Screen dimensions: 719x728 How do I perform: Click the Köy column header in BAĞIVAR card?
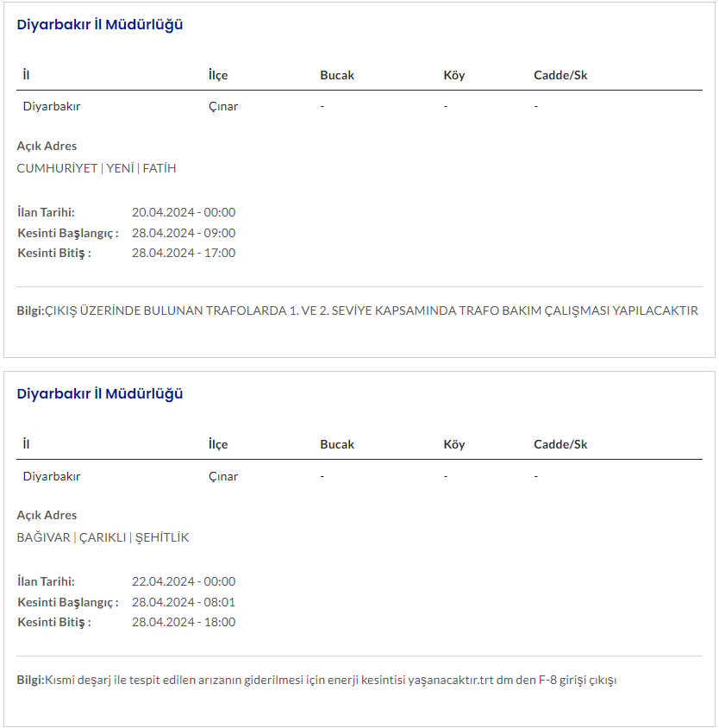tap(454, 444)
